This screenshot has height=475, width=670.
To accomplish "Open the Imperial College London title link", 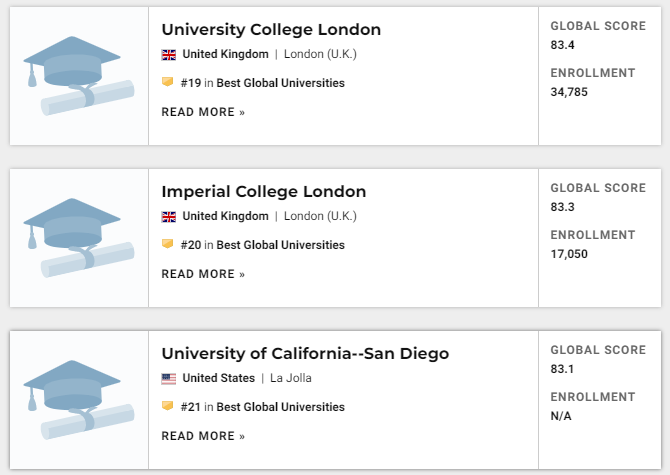I will coord(264,191).
